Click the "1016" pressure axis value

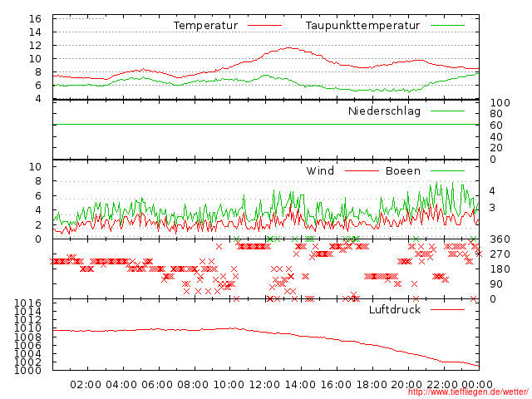pyautogui.click(x=27, y=303)
